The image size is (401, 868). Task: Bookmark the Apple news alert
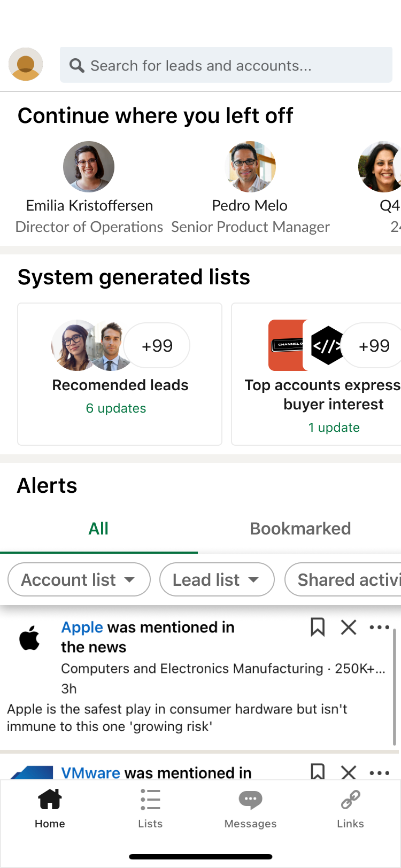[318, 627]
